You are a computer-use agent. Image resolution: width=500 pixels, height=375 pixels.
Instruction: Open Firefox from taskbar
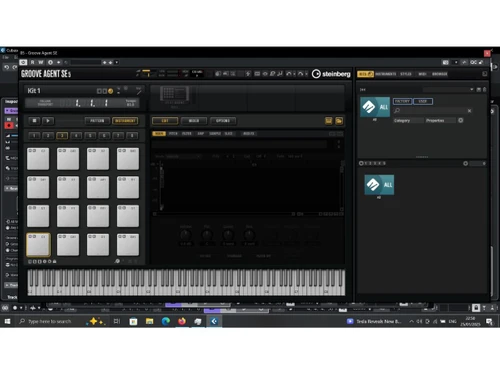(x=182, y=321)
